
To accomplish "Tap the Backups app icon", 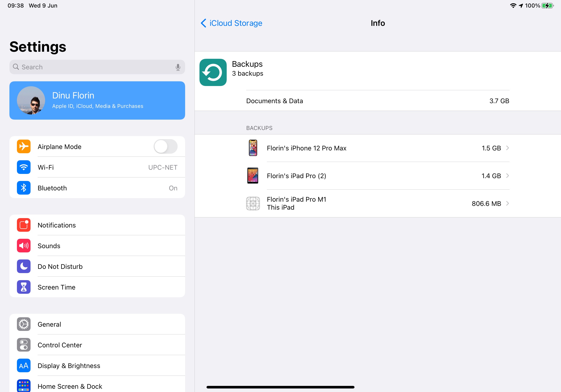I will [213, 72].
